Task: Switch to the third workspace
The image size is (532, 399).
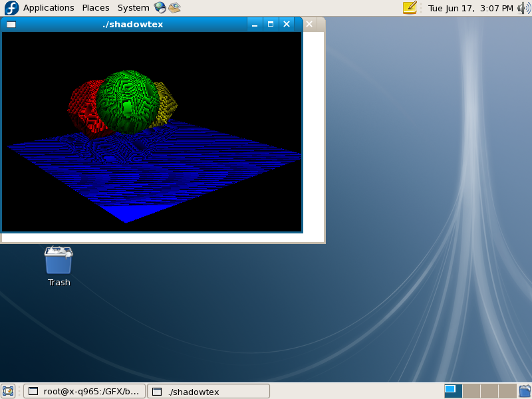Action: point(489,391)
